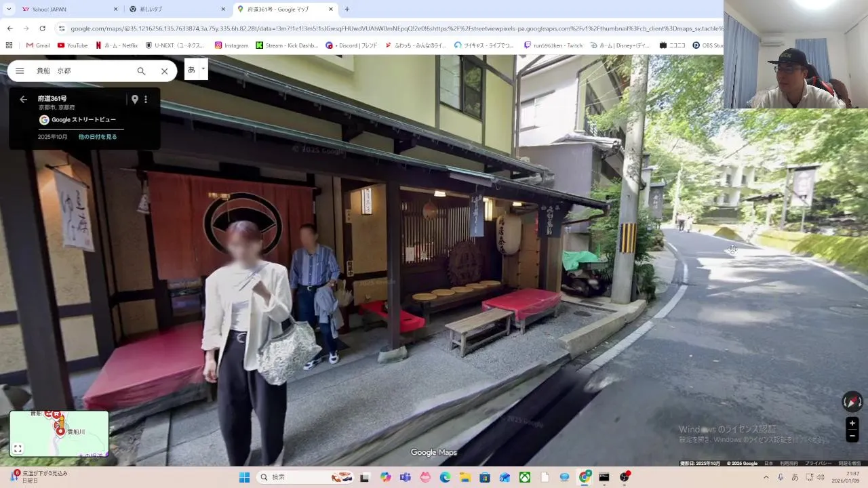
Task: Open the Stream - Kick Dashboard bookmark
Action: [287, 45]
